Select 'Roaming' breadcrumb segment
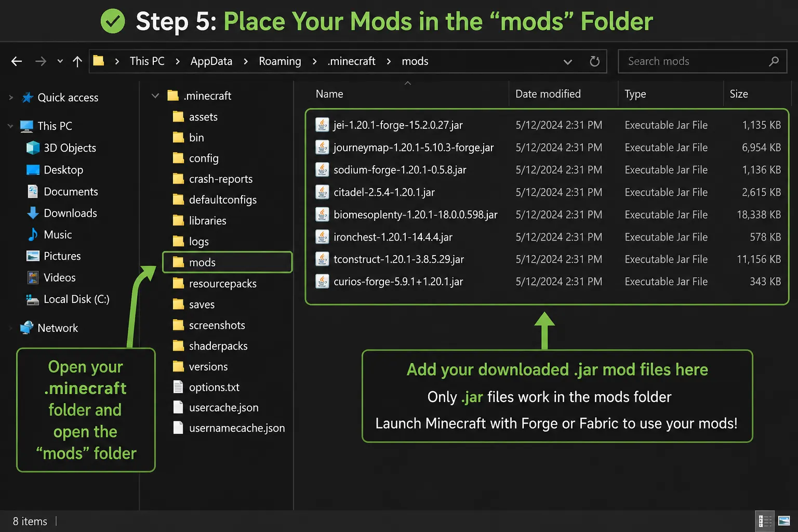The width and height of the screenshot is (798, 532). pyautogui.click(x=280, y=61)
